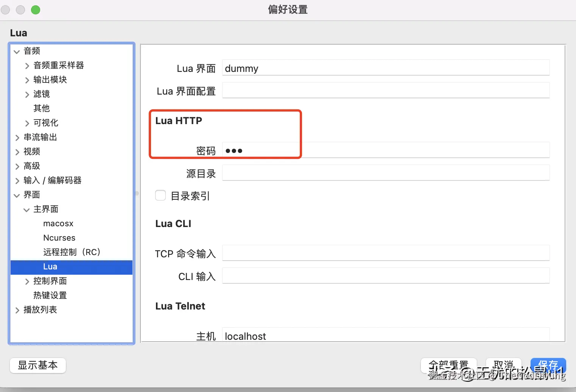This screenshot has height=392, width=576.
Task: Expand the 视频 settings category
Action: 17,151
